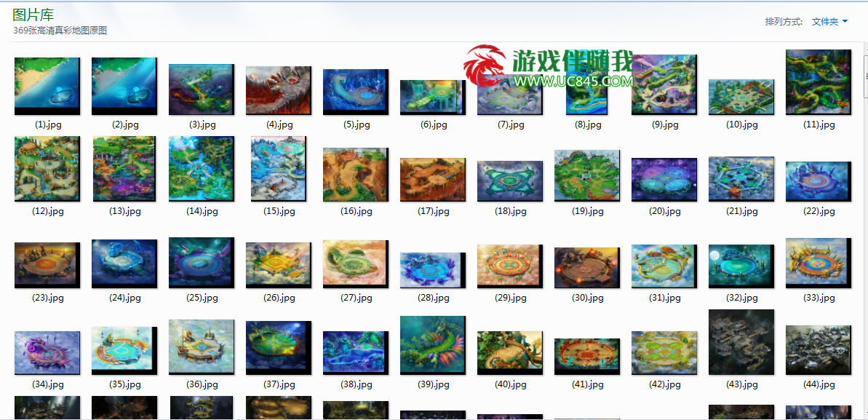Select thumbnail of (11).jpg
The height and width of the screenshot is (420, 868).
(819, 82)
